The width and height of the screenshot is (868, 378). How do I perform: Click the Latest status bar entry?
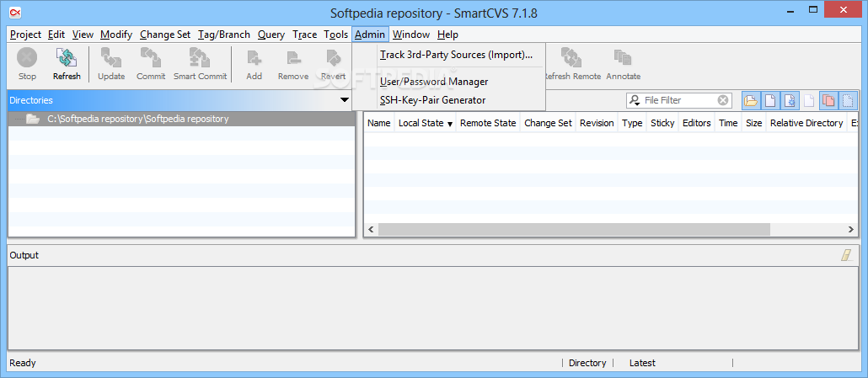point(642,363)
